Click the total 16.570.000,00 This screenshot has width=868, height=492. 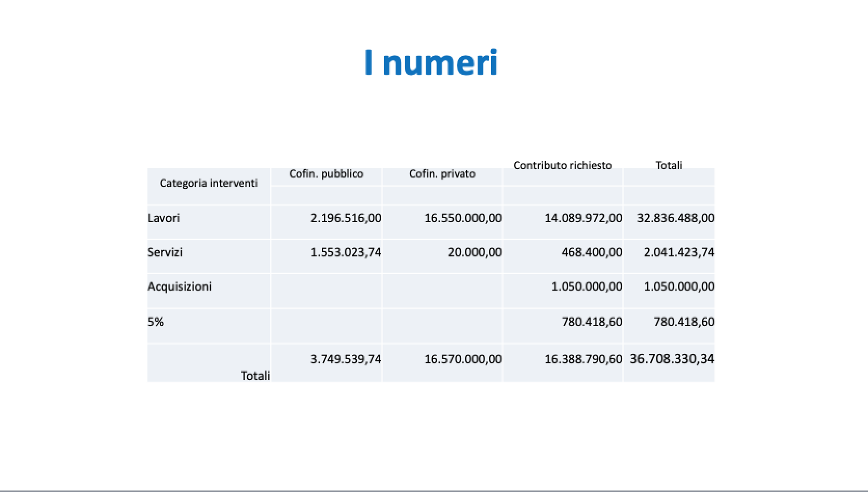click(x=463, y=359)
